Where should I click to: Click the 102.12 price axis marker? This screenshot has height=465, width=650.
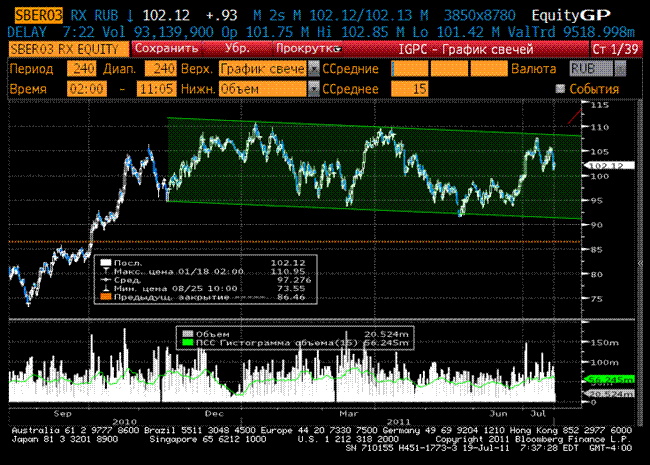point(609,165)
